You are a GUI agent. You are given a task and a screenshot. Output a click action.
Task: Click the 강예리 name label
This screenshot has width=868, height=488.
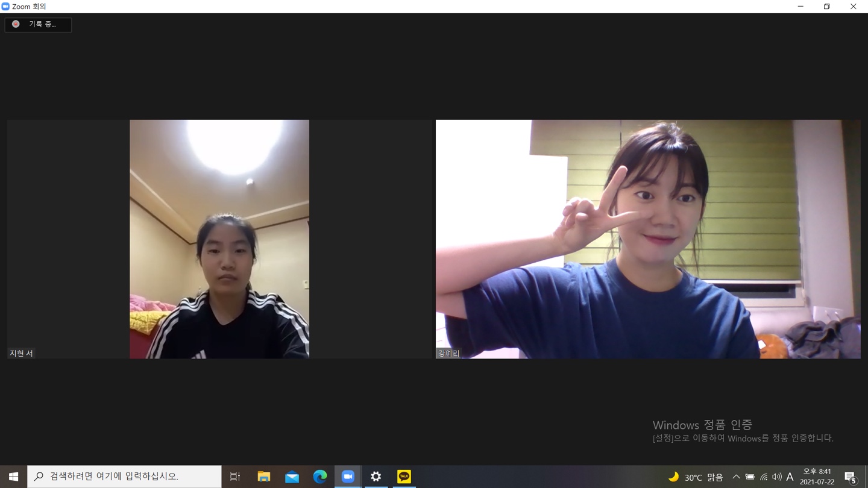click(x=448, y=354)
